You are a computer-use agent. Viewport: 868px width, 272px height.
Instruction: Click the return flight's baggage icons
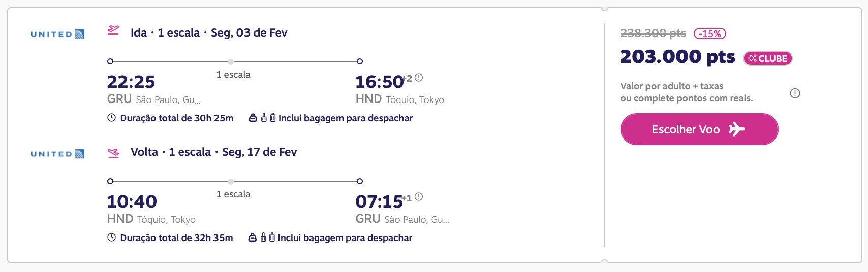coord(262,237)
